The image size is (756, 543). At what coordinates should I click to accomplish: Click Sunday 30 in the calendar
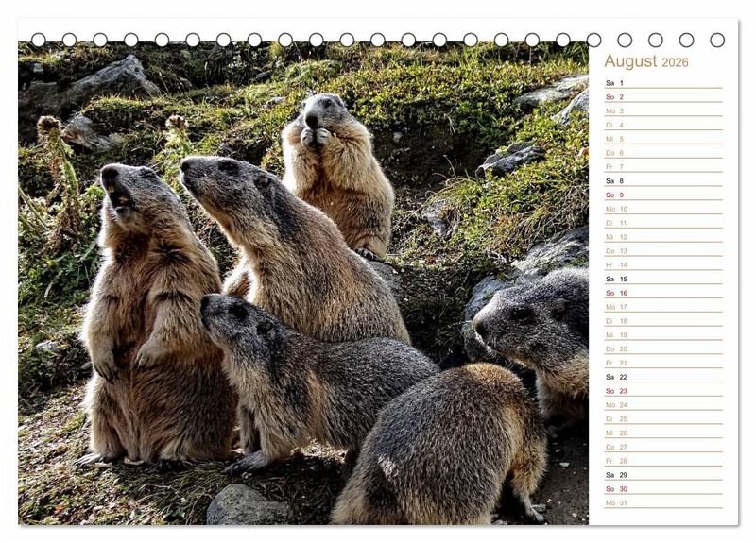pyautogui.click(x=662, y=489)
